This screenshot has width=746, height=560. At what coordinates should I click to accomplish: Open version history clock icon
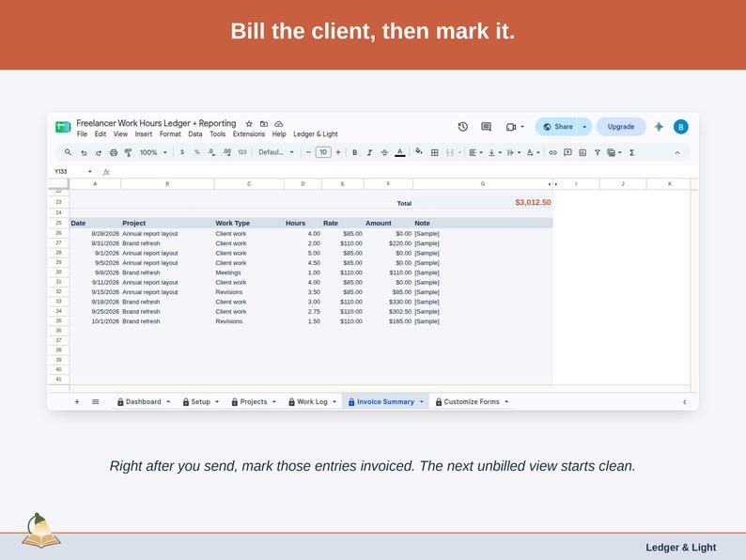click(x=463, y=127)
